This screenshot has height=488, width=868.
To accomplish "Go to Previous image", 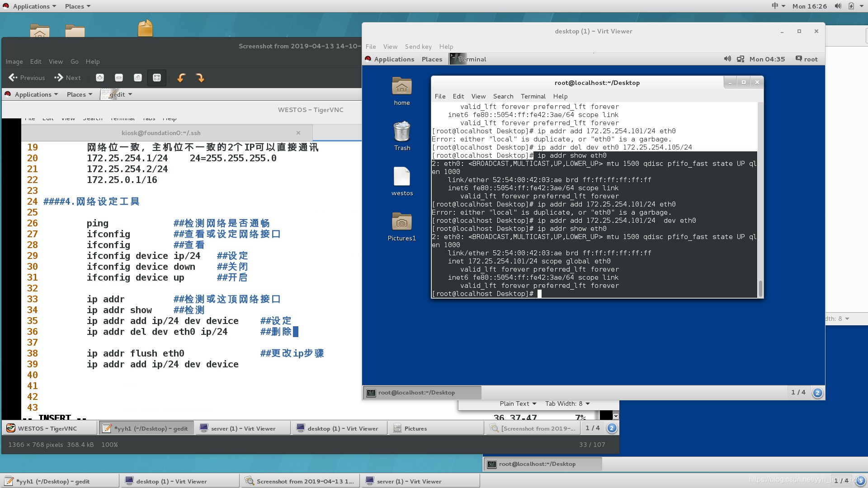I will [x=27, y=78].
